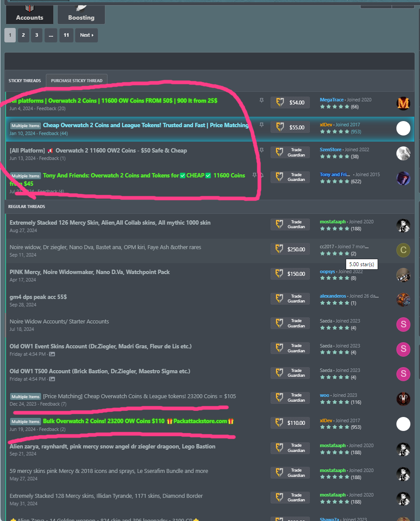Open the page ellipsis selector
420x521 pixels.
[x=51, y=35]
